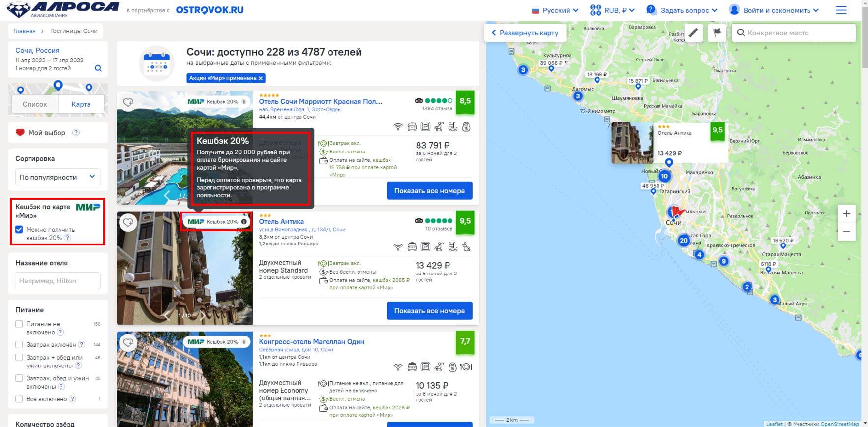Open Конгресс-отель Магеллан Один link

pyautogui.click(x=311, y=342)
